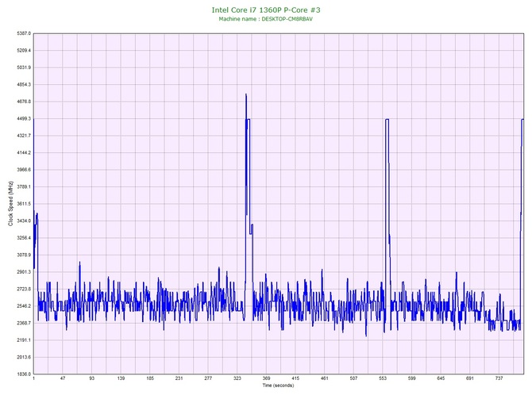The height and width of the screenshot is (399, 532).
Task: Click the x-axis tick label 139
Action: 121,378
